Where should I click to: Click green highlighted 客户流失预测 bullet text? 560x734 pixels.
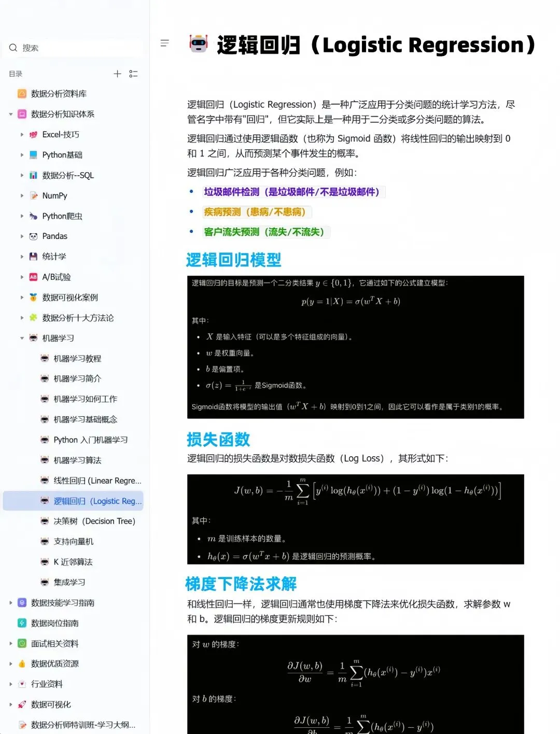coord(266,232)
